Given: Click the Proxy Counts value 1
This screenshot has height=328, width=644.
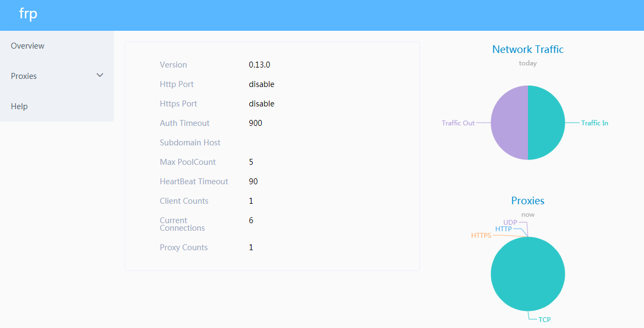Looking at the screenshot, I should click(x=251, y=247).
